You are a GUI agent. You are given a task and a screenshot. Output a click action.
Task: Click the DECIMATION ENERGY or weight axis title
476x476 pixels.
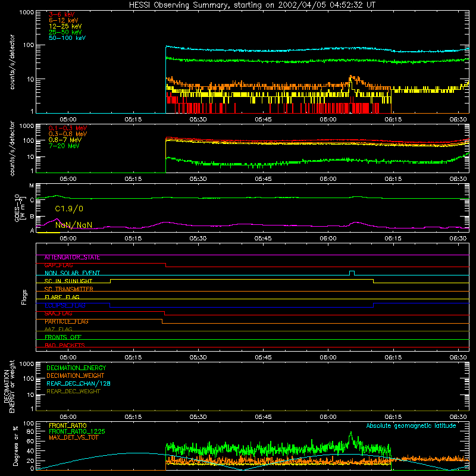pyautogui.click(x=9, y=386)
